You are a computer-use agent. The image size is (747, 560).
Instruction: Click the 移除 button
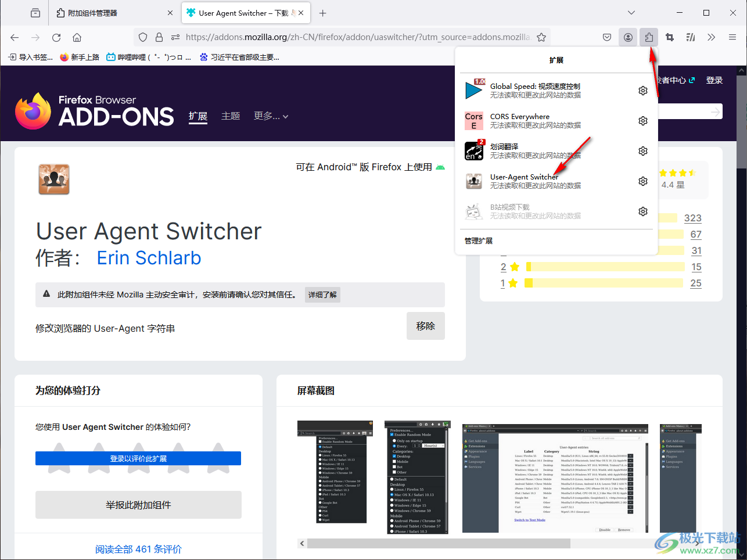tap(426, 326)
